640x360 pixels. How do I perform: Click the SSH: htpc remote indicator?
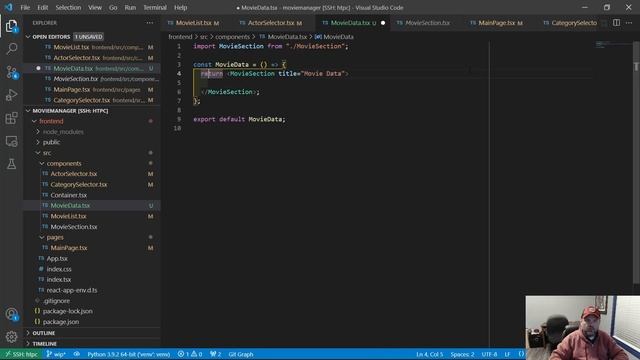click(x=21, y=354)
